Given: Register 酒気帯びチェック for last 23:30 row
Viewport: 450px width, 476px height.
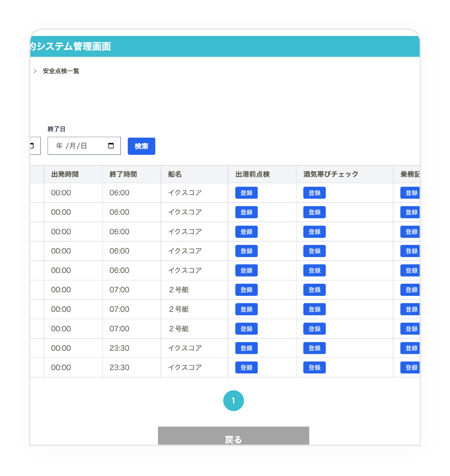Looking at the screenshot, I should pos(314,367).
